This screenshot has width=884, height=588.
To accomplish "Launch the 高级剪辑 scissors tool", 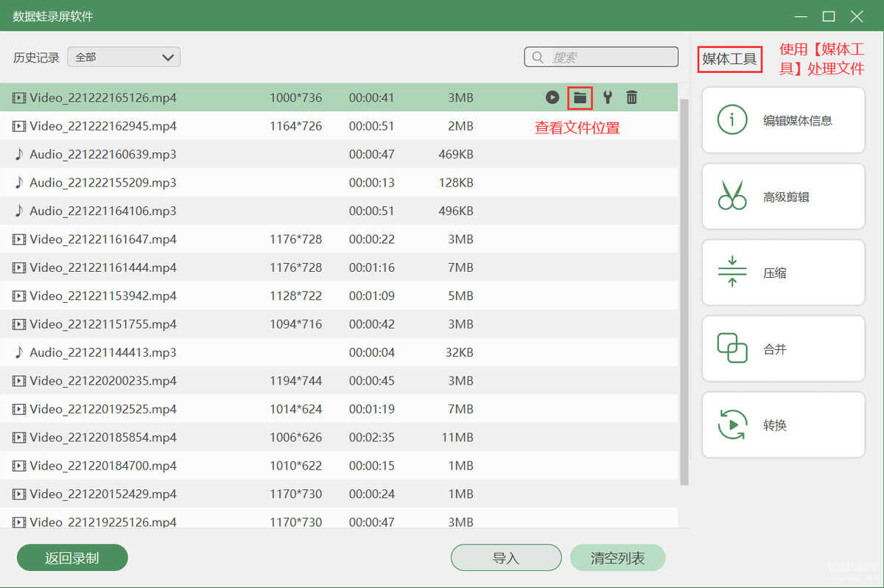I will (783, 197).
